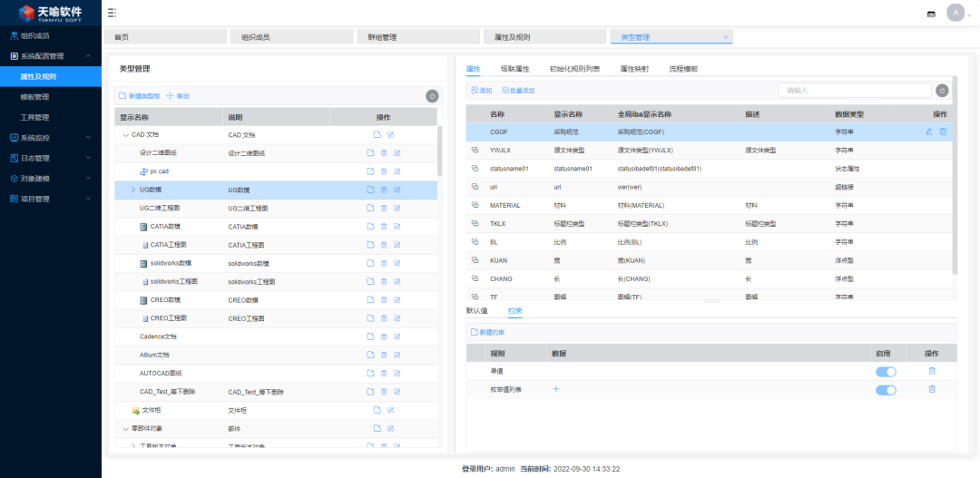This screenshot has width=980, height=478.
Task: Expand the UG数模 tree node
Action: pos(132,190)
